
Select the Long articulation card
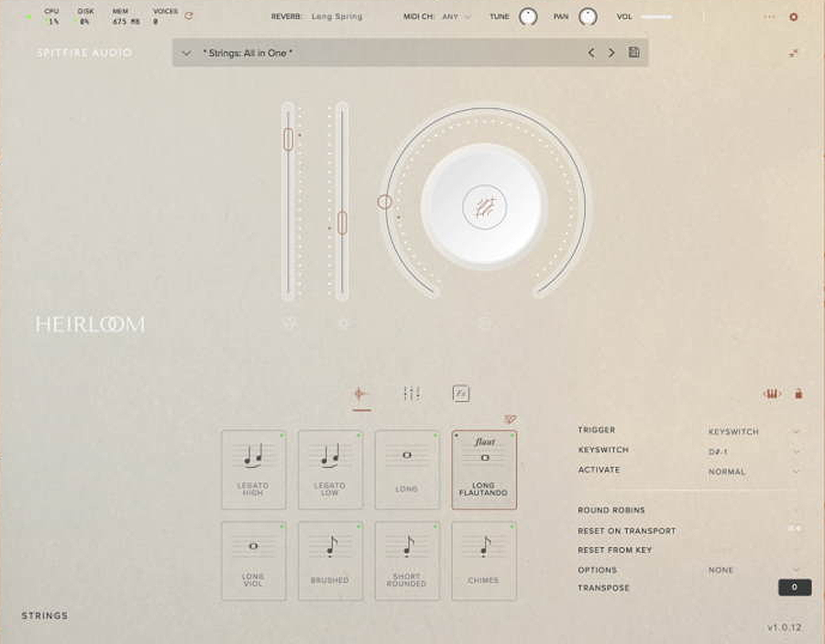click(x=407, y=469)
